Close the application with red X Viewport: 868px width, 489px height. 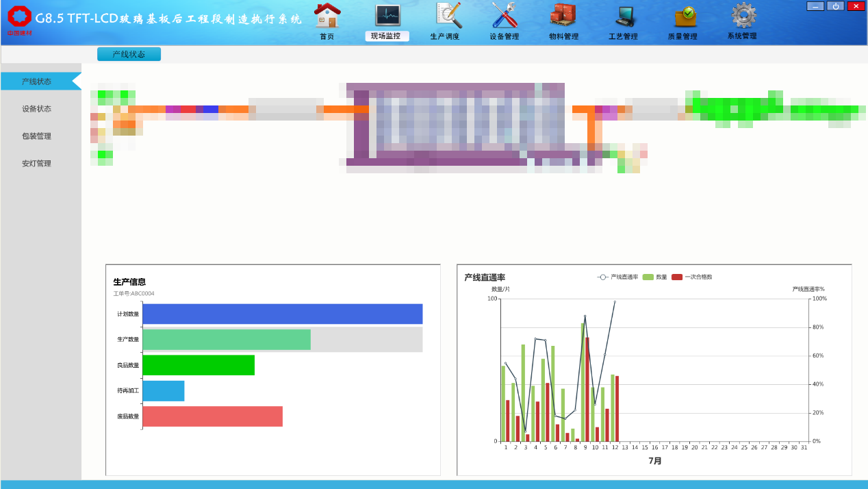coord(856,6)
